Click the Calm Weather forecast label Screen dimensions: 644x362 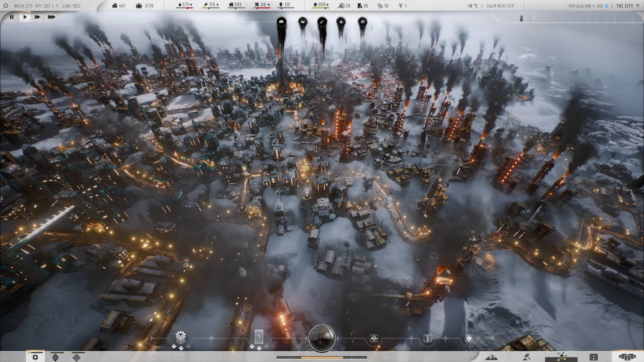[x=500, y=6]
